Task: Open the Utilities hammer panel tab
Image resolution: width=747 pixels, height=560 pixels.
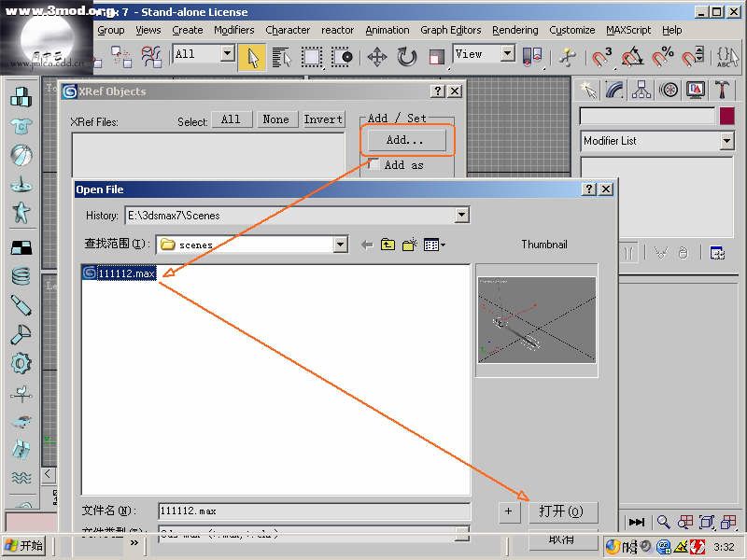Action: (722, 90)
